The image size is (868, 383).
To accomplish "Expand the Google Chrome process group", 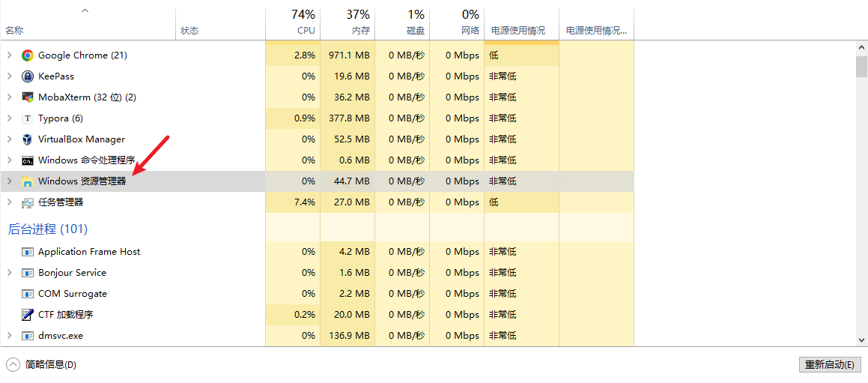I will [9, 55].
